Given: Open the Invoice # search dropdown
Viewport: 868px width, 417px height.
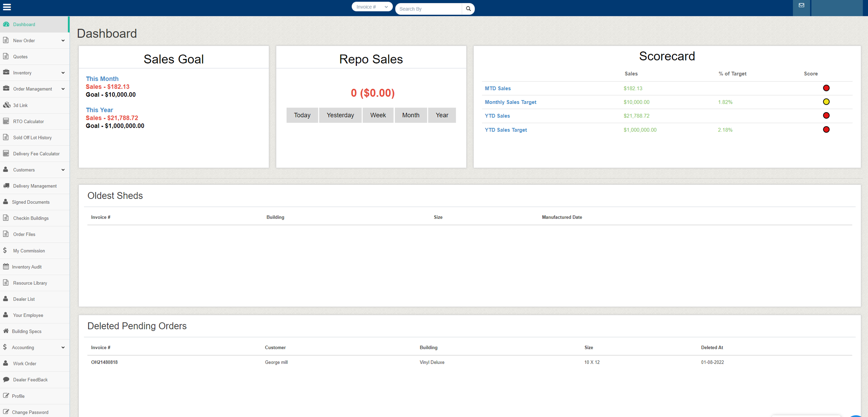Looking at the screenshot, I should 372,7.
